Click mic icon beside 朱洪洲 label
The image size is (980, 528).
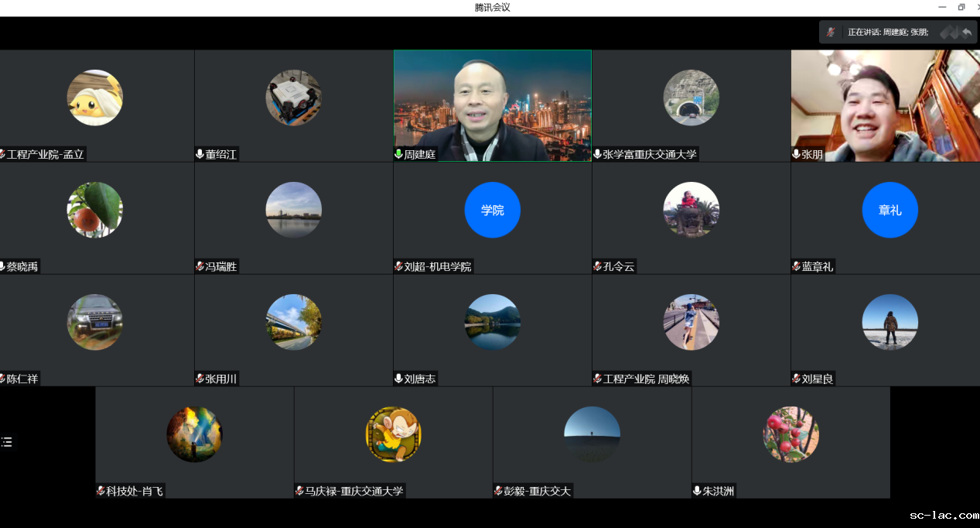(x=697, y=491)
